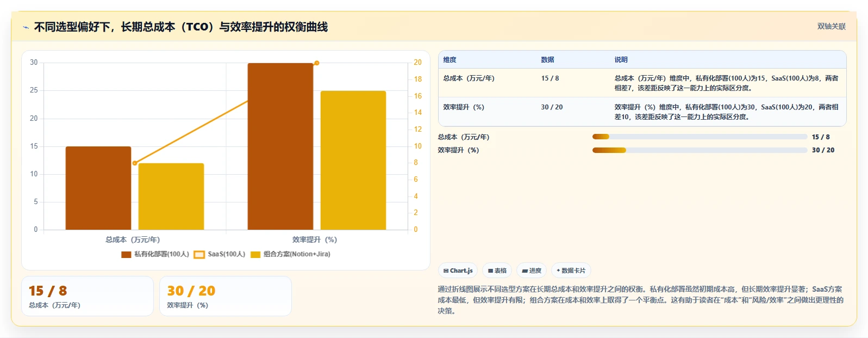This screenshot has height=338, width=868.
Task: Click the 效率提升 progress bar
Action: tap(700, 150)
